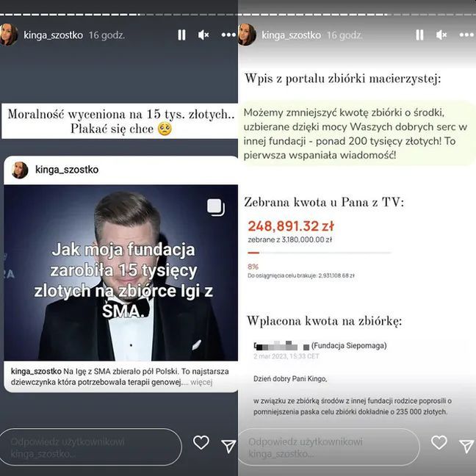Pause the right Instagram story

coord(419,35)
